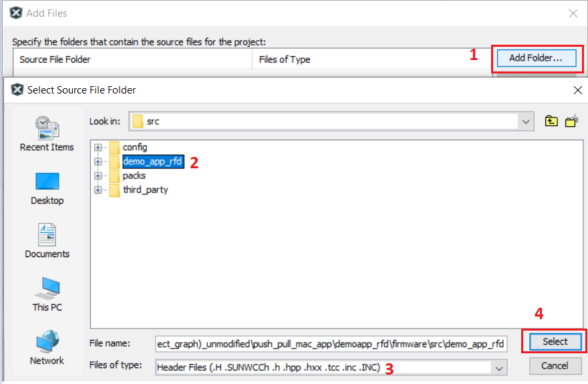Open the Documents location
The image size is (588, 384).
pos(47,241)
